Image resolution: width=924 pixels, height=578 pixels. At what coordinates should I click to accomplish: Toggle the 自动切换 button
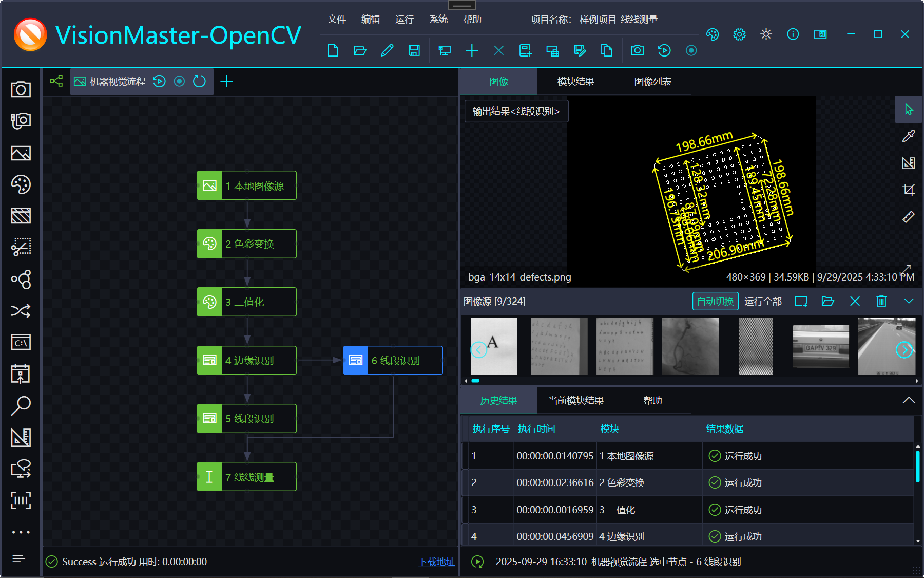pyautogui.click(x=715, y=302)
